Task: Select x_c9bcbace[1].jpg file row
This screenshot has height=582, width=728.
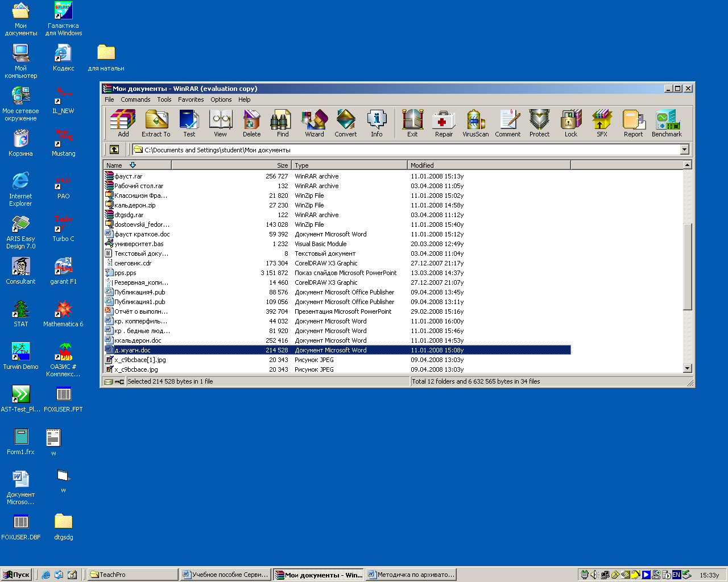Action: [337, 360]
